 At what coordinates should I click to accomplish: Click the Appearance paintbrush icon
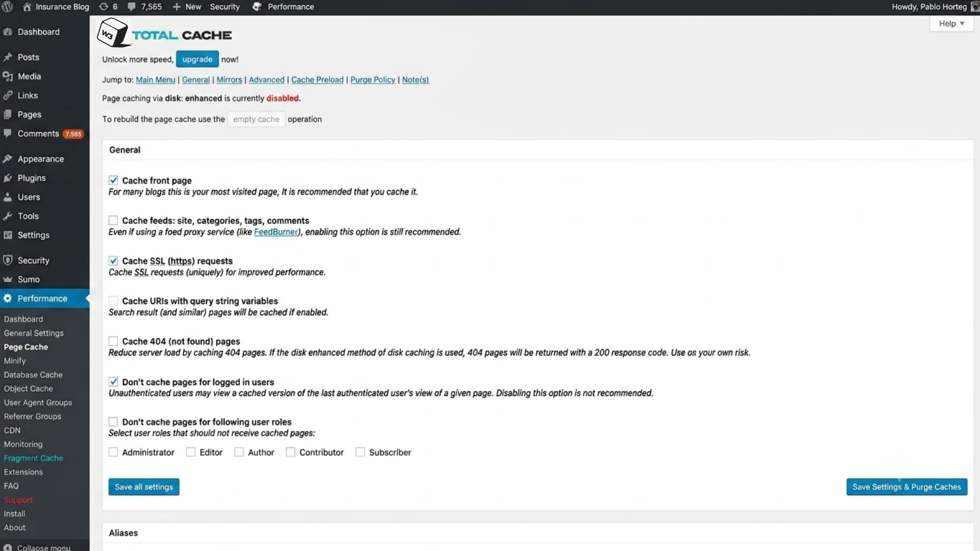coord(8,159)
